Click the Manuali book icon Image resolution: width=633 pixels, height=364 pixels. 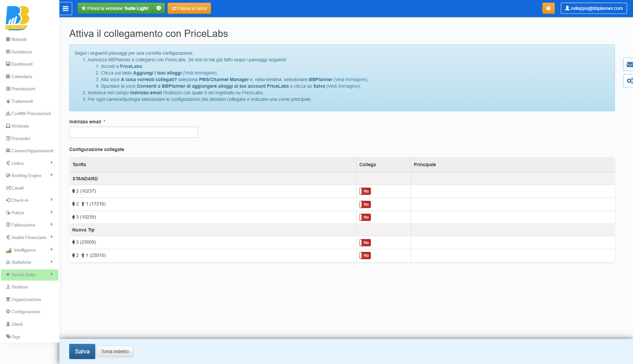tap(8, 39)
